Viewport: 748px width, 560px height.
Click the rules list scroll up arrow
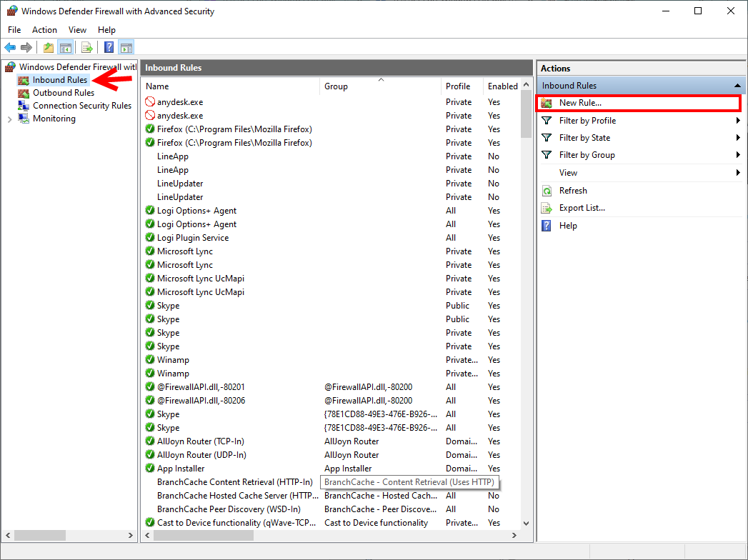coord(527,84)
